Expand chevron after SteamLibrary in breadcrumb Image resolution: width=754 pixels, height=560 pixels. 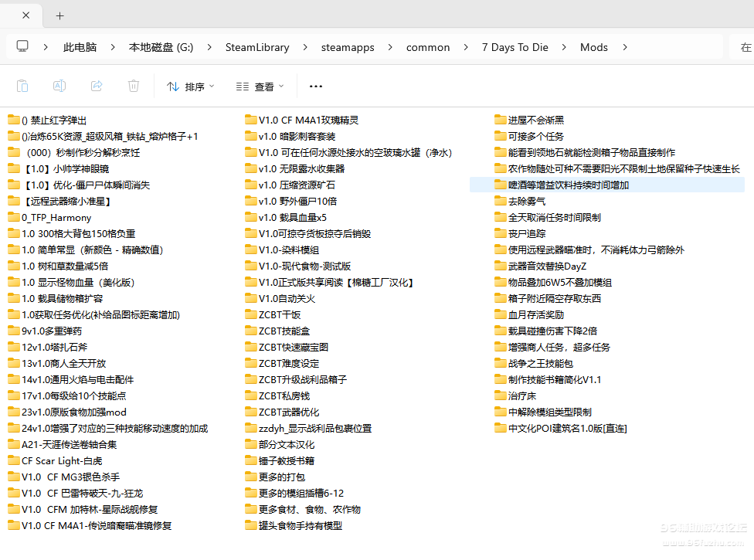click(x=305, y=47)
